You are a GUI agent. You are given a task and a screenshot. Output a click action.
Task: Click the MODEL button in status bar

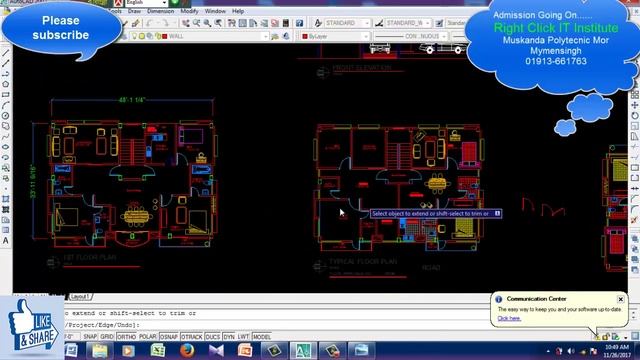[x=262, y=337]
